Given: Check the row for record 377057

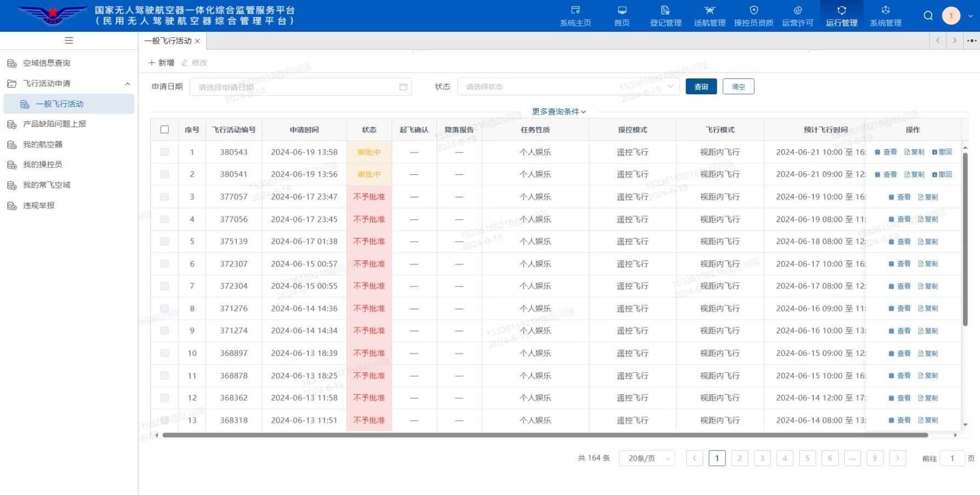Looking at the screenshot, I should [x=164, y=197].
